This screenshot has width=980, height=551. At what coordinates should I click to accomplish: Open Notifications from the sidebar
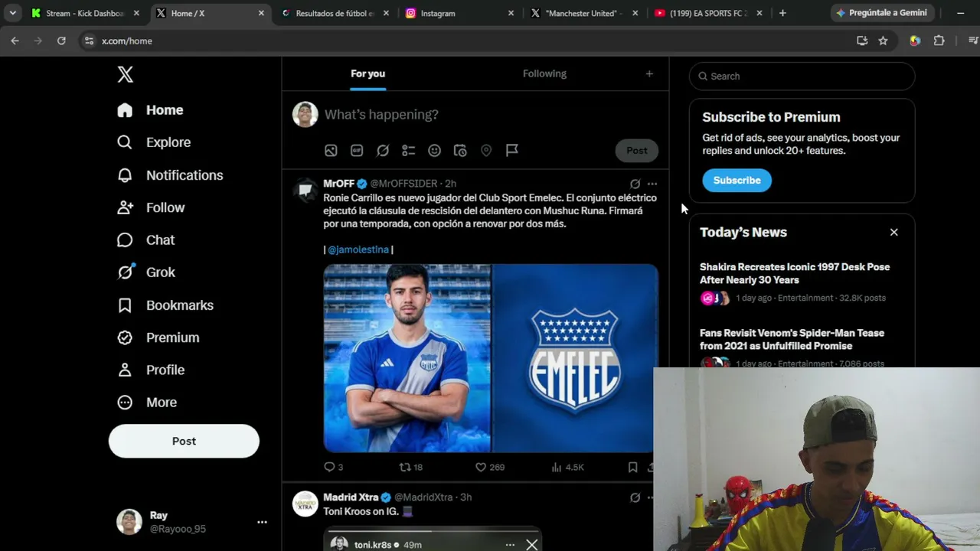170,175
